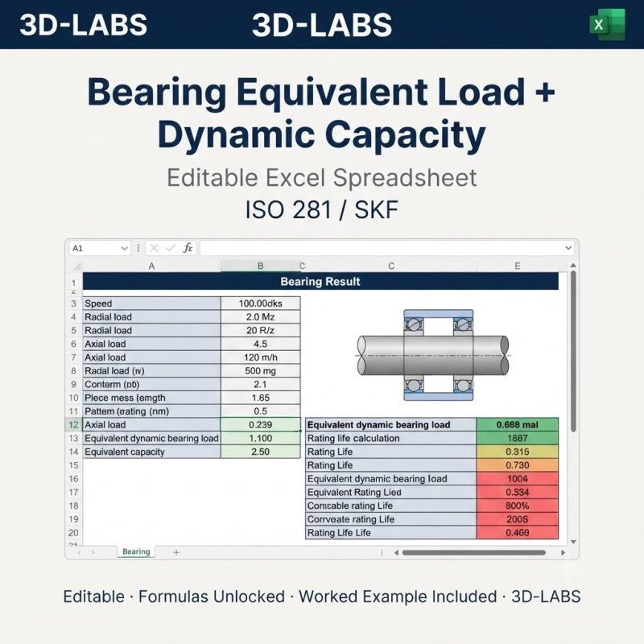Open the Name Box dropdown arrow
The width and height of the screenshot is (644, 644).
point(125,248)
